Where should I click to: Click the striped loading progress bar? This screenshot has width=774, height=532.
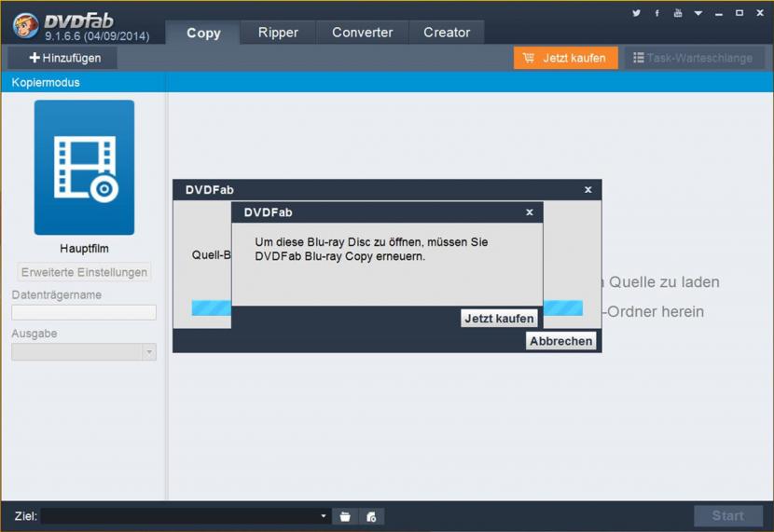point(387,308)
